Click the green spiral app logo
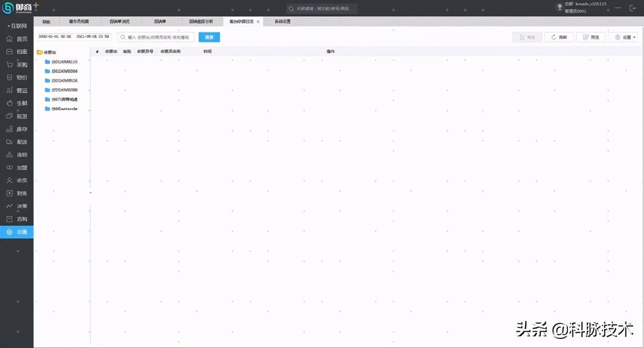 pos(8,8)
